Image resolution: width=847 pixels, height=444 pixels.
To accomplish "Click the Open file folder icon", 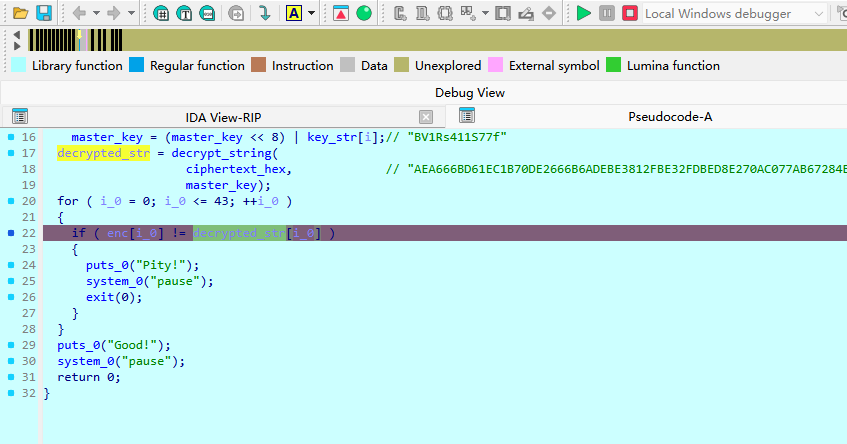I will [x=19, y=13].
